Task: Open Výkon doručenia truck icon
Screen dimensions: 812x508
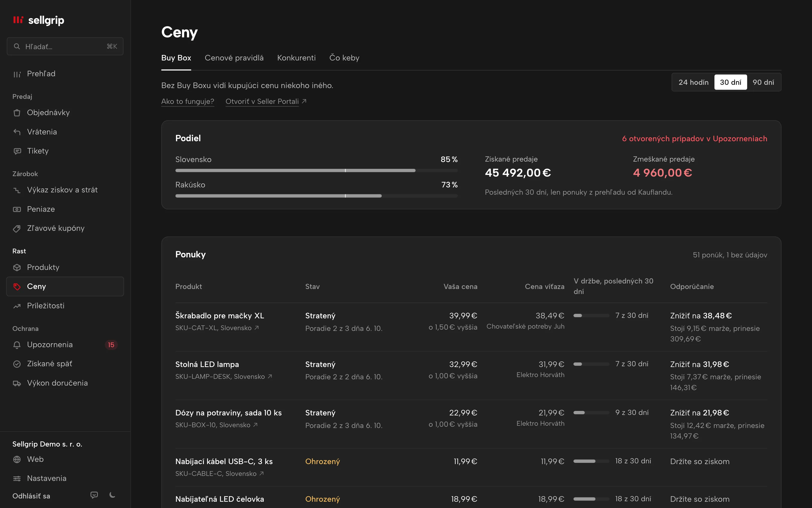Action: 17,383
